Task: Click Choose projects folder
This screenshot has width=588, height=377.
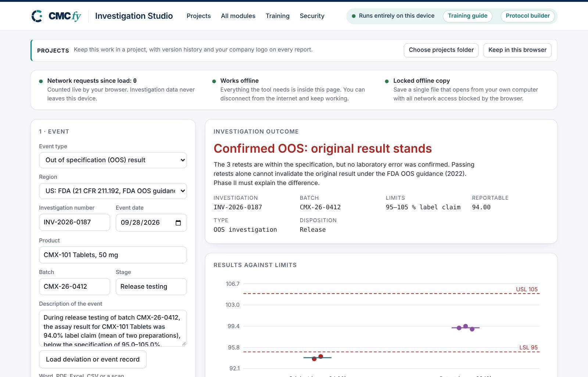Action: point(441,50)
